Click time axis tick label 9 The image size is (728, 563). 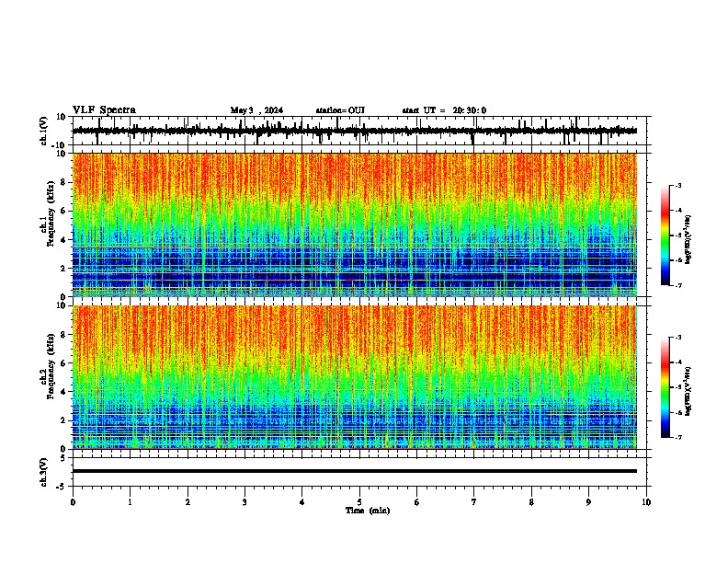pyautogui.click(x=588, y=502)
